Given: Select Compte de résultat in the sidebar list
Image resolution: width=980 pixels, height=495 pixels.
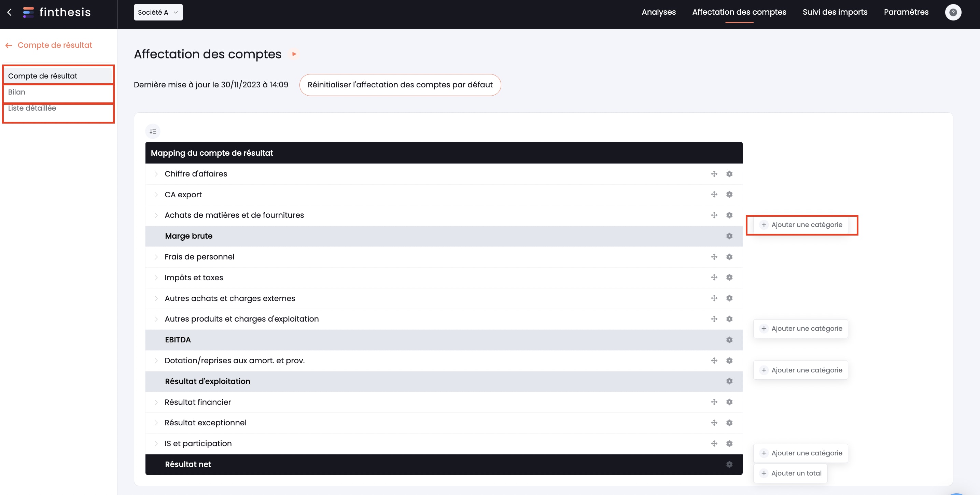Looking at the screenshot, I should point(58,76).
